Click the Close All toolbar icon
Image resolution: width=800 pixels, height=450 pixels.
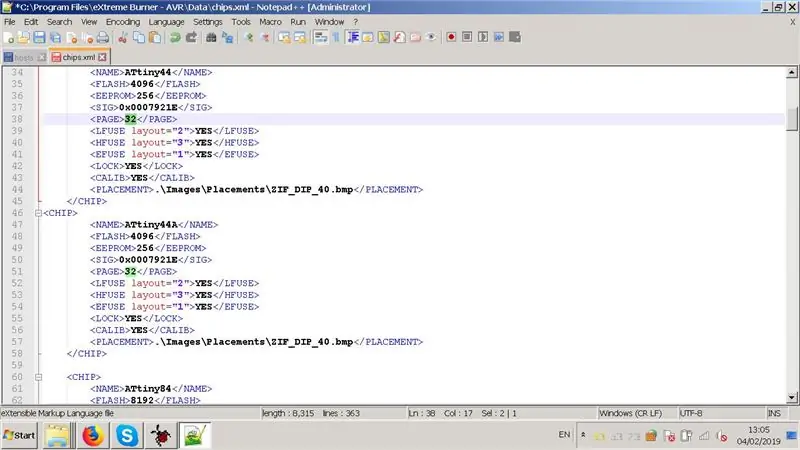(x=87, y=37)
